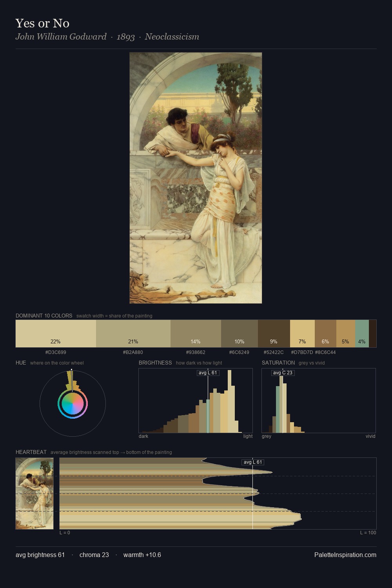Click the hex code #D3C699
The height and width of the screenshot is (588, 392).
(x=56, y=352)
